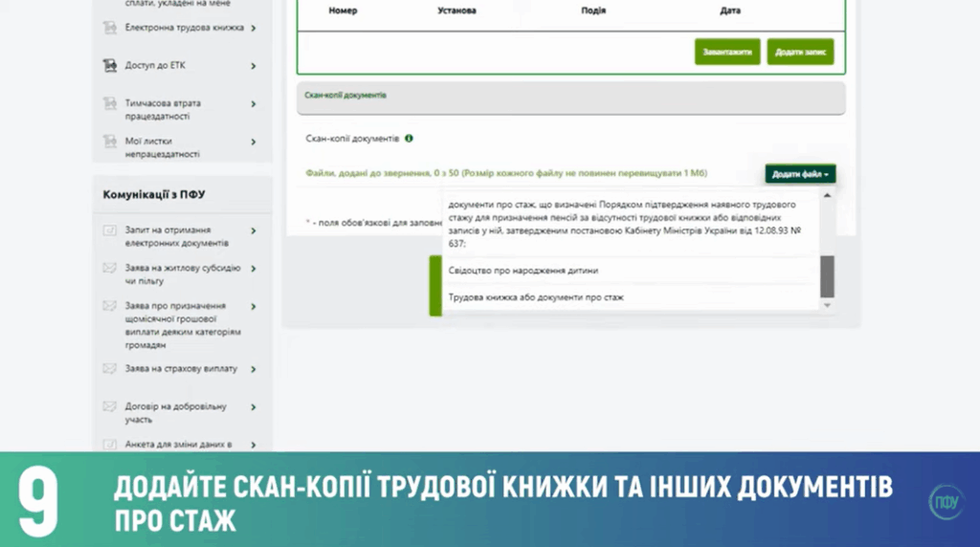The height and width of the screenshot is (547, 980).
Task: Expand Договір на добровільну участь chevron
Action: [254, 407]
